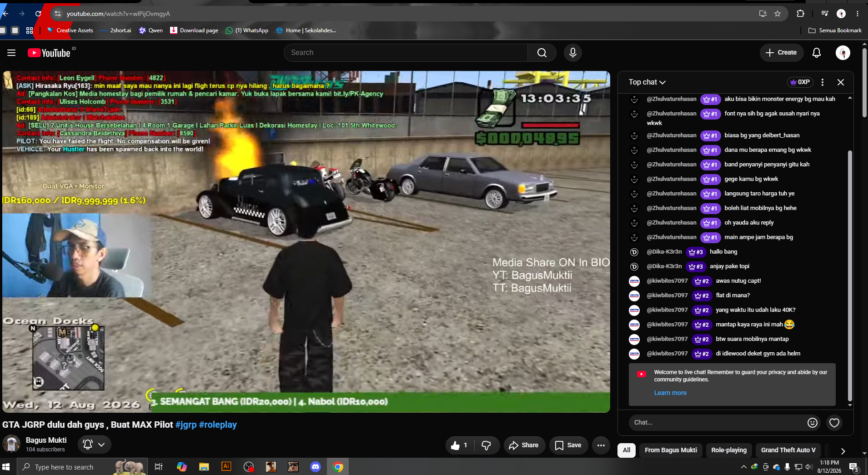Open live chat more options menu
This screenshot has width=868, height=475.
tap(822, 82)
